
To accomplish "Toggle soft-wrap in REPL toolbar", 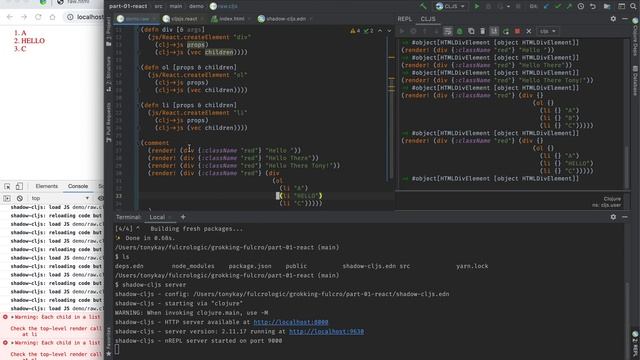I will [448, 31].
